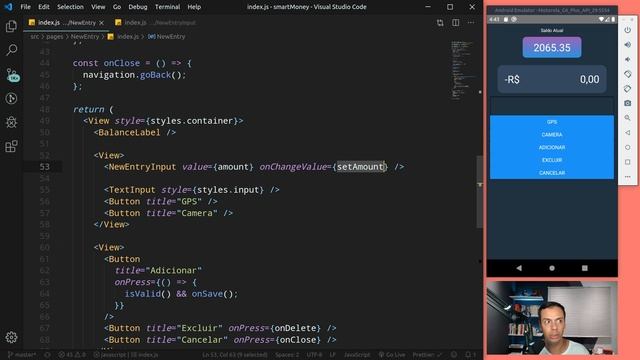Image resolution: width=640 pixels, height=360 pixels.
Task: Click the emulator volume up button
Action: click(628, 45)
